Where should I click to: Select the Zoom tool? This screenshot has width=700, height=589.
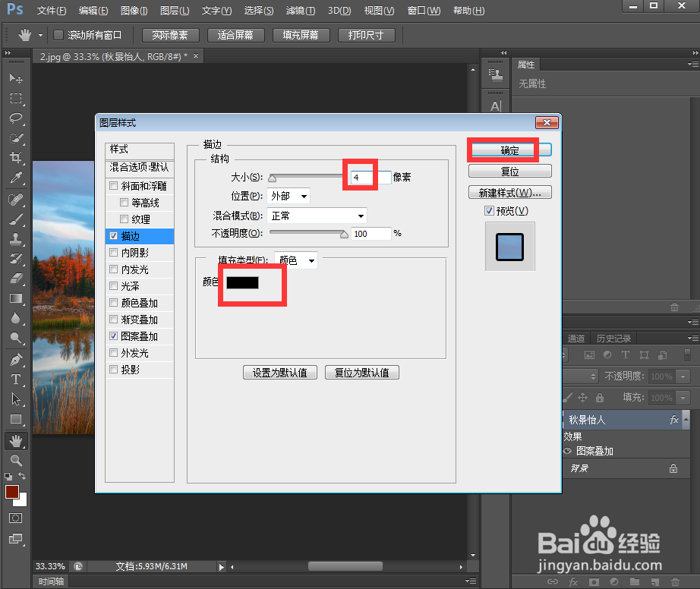point(16,458)
